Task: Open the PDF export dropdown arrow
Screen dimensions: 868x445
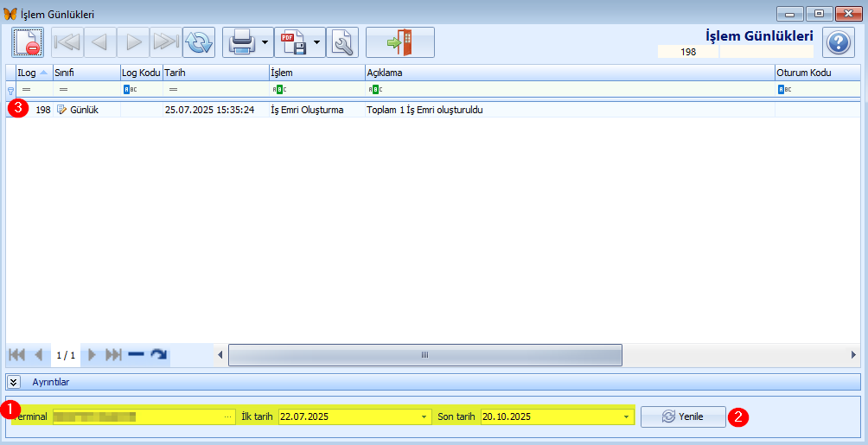Action: click(317, 42)
